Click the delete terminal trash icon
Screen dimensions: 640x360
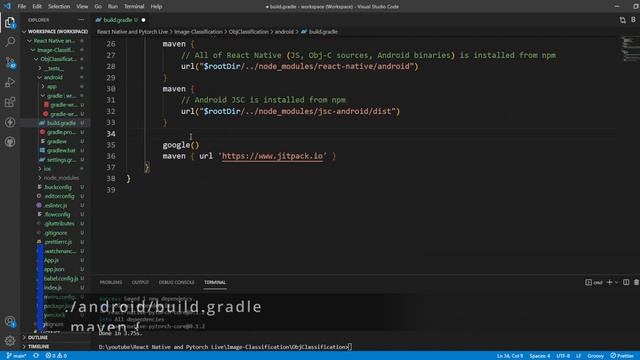point(636,282)
